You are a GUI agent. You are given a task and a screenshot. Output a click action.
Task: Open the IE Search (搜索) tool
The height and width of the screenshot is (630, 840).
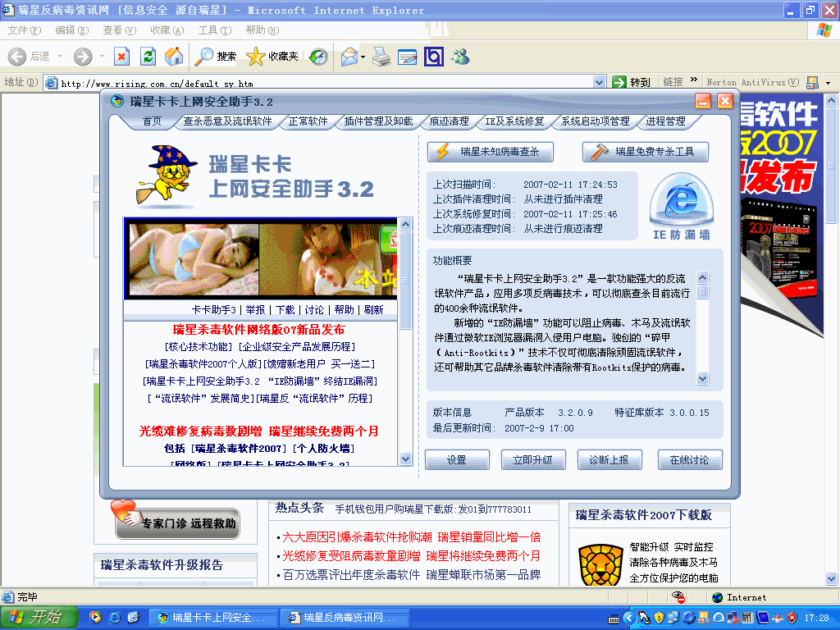pyautogui.click(x=215, y=57)
